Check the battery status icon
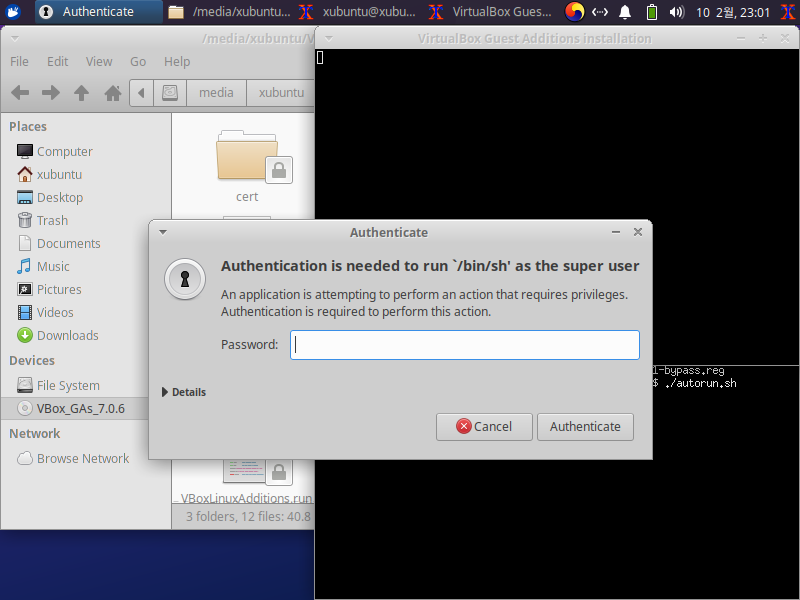This screenshot has height=600, width=800. pyautogui.click(x=652, y=12)
